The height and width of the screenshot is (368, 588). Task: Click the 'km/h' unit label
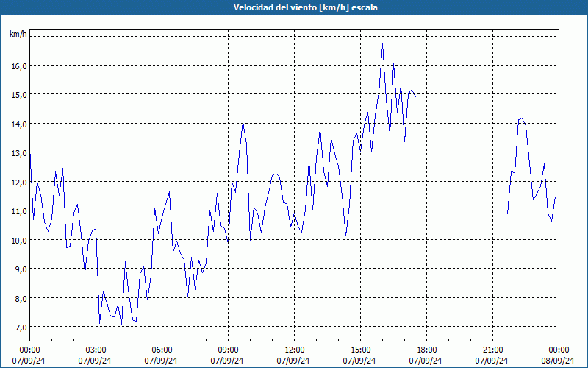18,35
